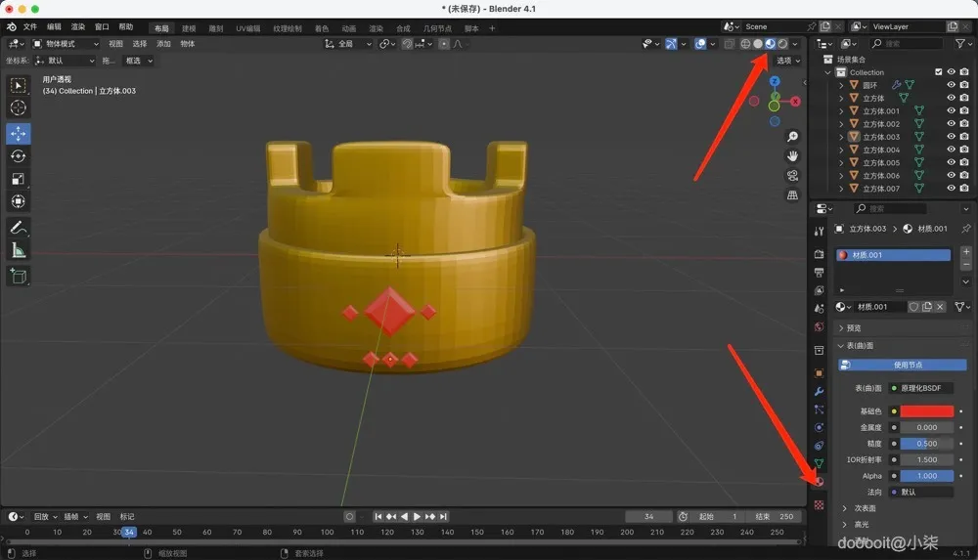The height and width of the screenshot is (560, 978).
Task: Uncheck the Collection exclude checkbox
Action: point(939,72)
